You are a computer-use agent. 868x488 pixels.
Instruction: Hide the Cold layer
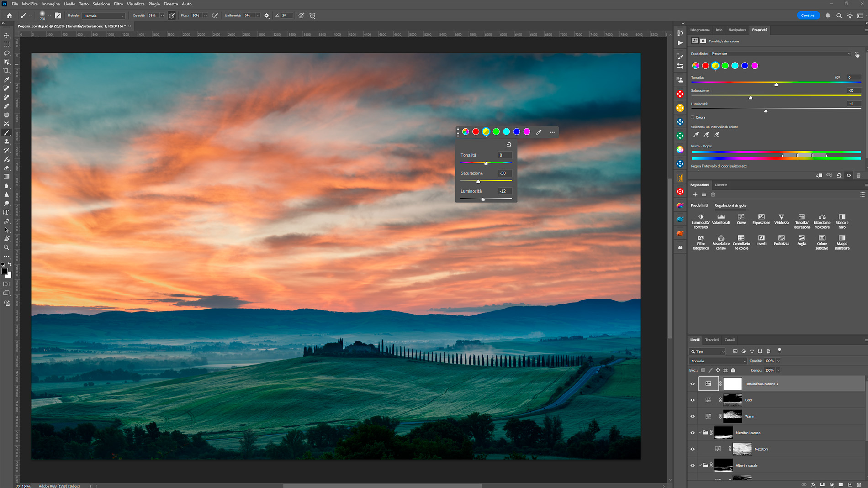(x=693, y=400)
